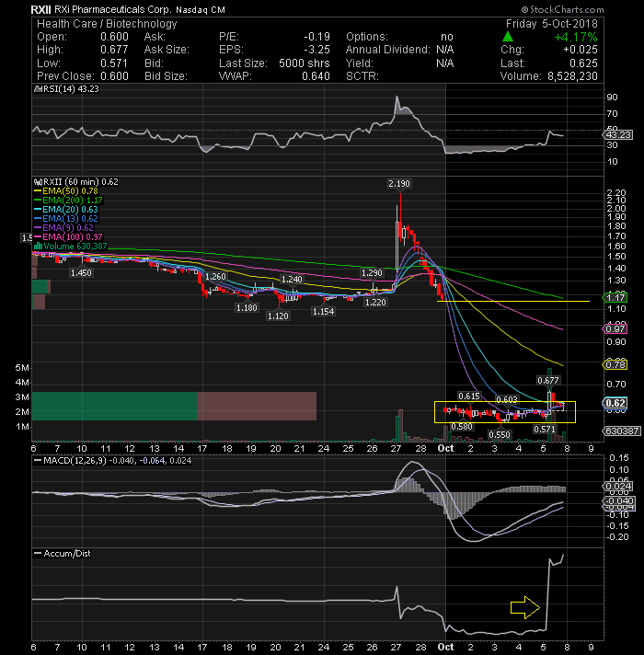Image resolution: width=644 pixels, height=655 pixels.
Task: Click the 43.23 RSI axis tag
Action: click(617, 135)
